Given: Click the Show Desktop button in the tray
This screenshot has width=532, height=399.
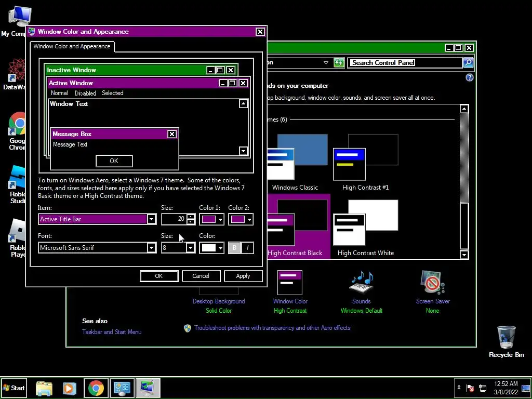Looking at the screenshot, I should (526, 388).
